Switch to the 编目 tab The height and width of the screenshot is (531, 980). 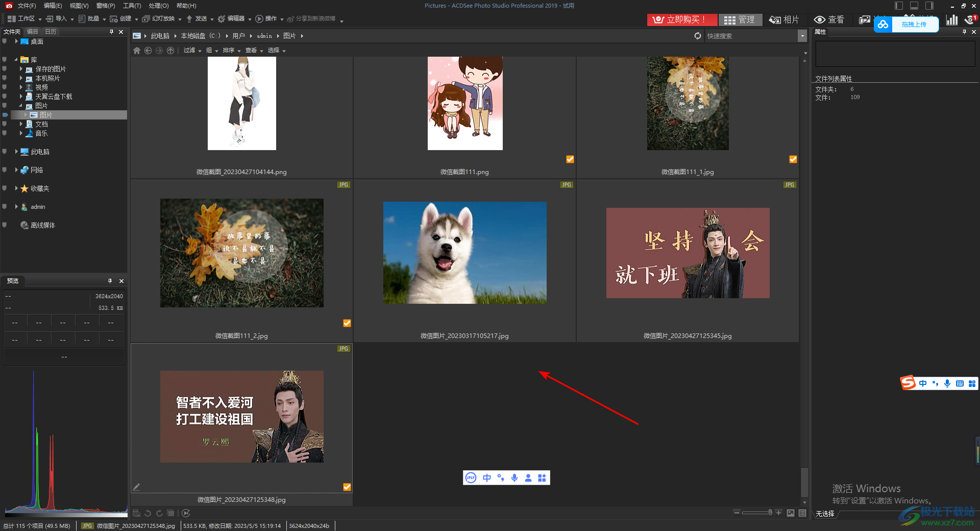[33, 32]
